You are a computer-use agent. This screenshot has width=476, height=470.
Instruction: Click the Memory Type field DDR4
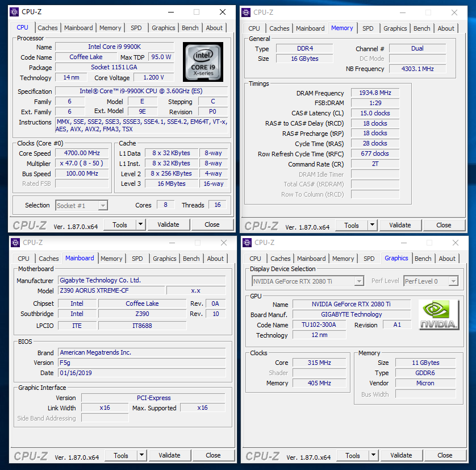pyautogui.click(x=305, y=48)
